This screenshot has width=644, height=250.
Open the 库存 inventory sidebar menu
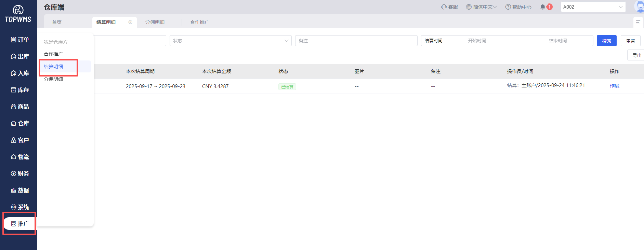click(19, 90)
